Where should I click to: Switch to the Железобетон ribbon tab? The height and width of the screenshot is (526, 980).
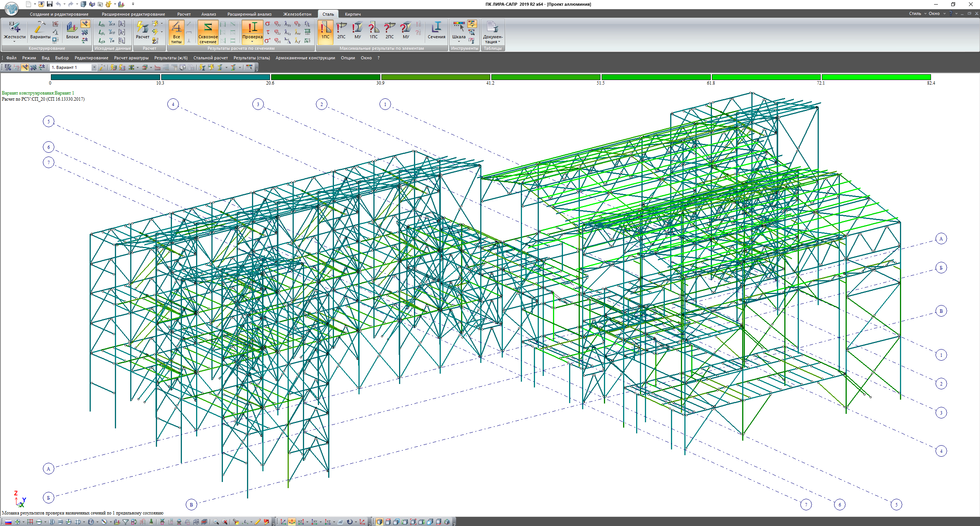pyautogui.click(x=297, y=14)
